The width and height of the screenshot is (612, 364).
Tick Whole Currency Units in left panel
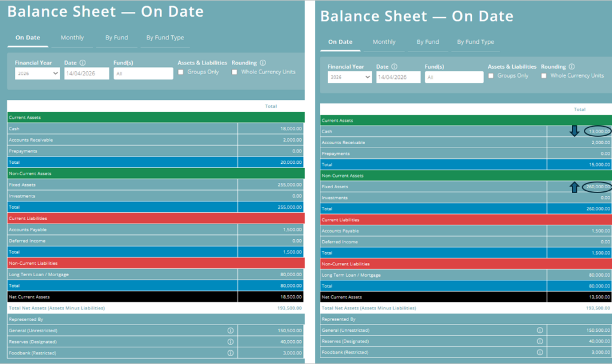coord(234,72)
